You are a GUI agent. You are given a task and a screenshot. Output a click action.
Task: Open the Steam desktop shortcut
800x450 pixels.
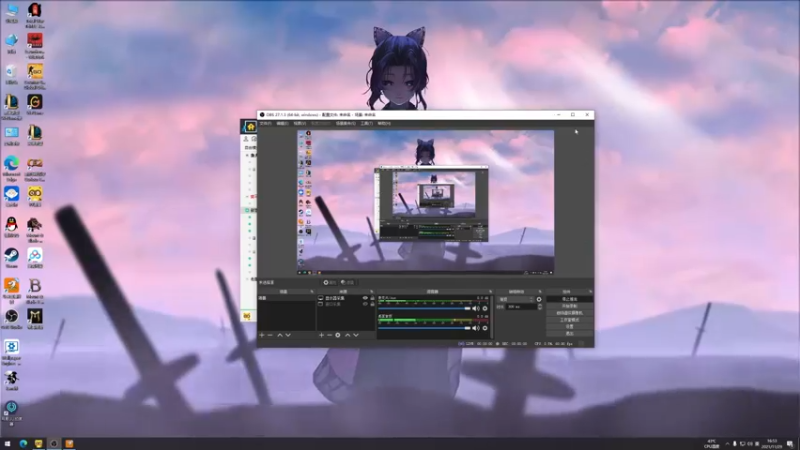click(x=11, y=258)
